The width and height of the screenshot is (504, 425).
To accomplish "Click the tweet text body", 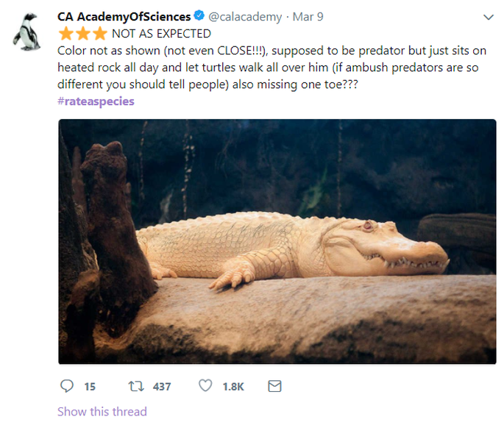I will [x=271, y=68].
